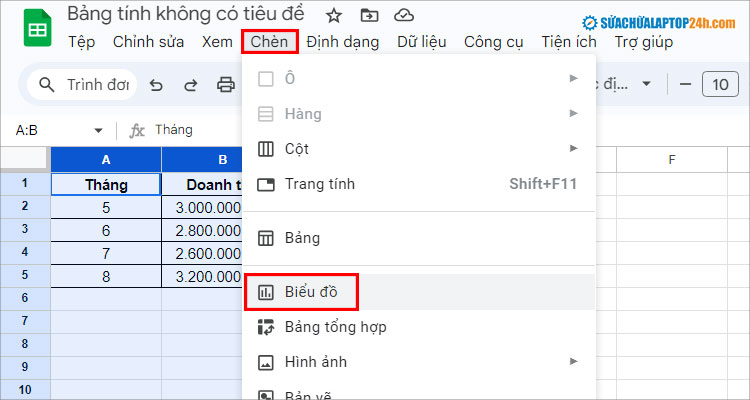Image resolution: width=750 pixels, height=400 pixels.
Task: Close the open Chèn menu
Action: pyautogui.click(x=270, y=42)
